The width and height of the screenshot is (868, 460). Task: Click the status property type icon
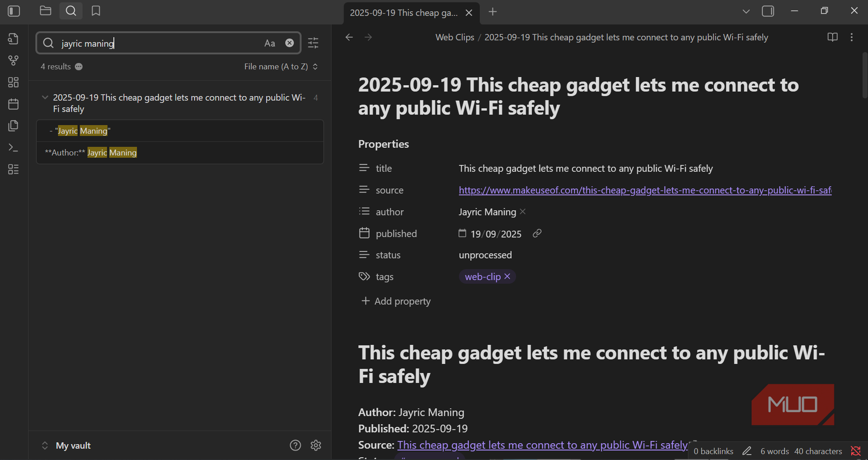pyautogui.click(x=364, y=254)
